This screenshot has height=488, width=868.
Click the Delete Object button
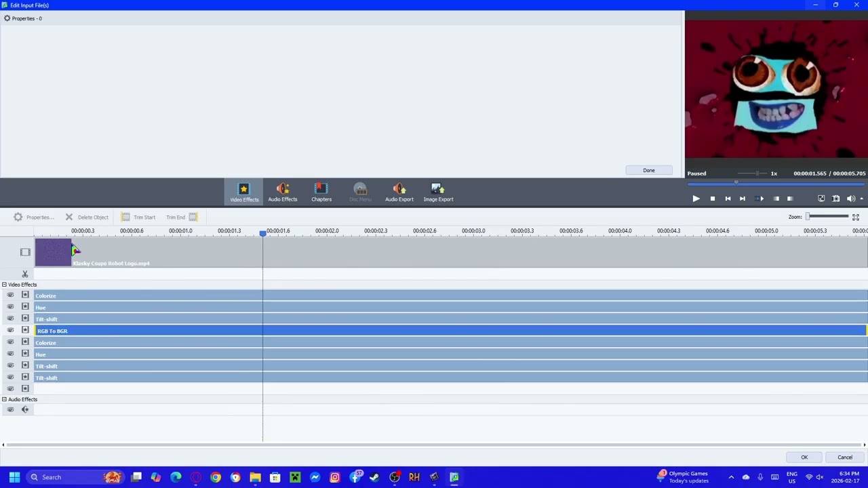87,217
